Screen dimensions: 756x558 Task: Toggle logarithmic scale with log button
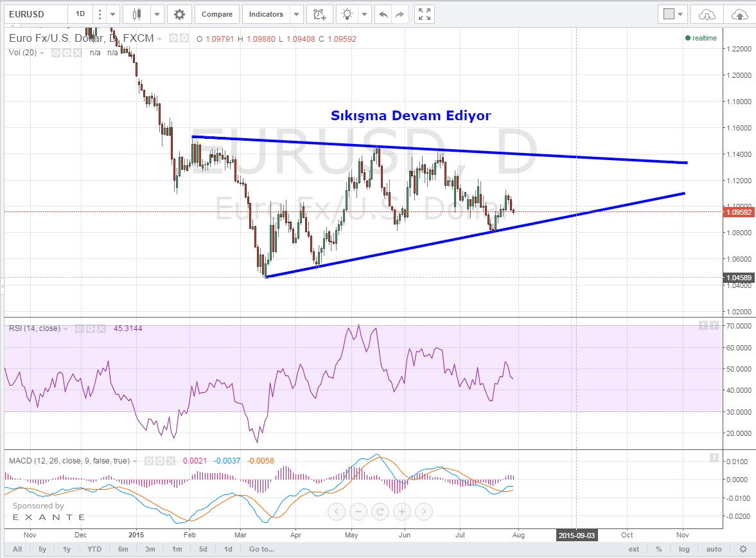(685, 549)
